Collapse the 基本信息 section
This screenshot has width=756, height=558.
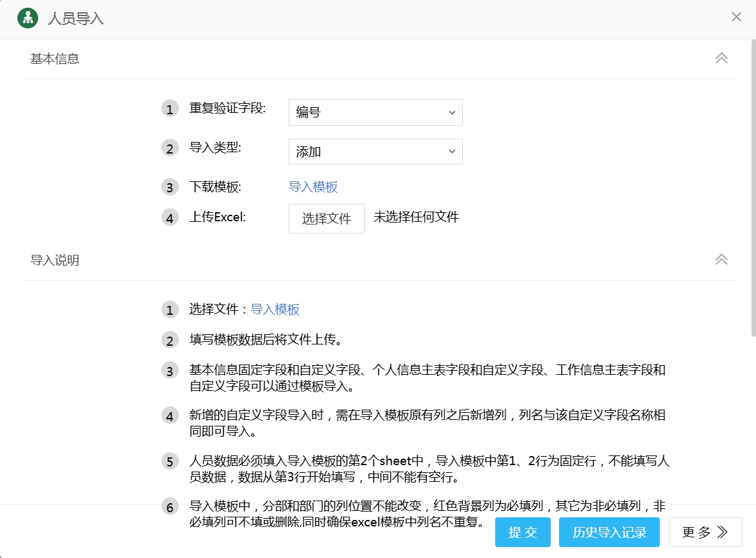(721, 58)
